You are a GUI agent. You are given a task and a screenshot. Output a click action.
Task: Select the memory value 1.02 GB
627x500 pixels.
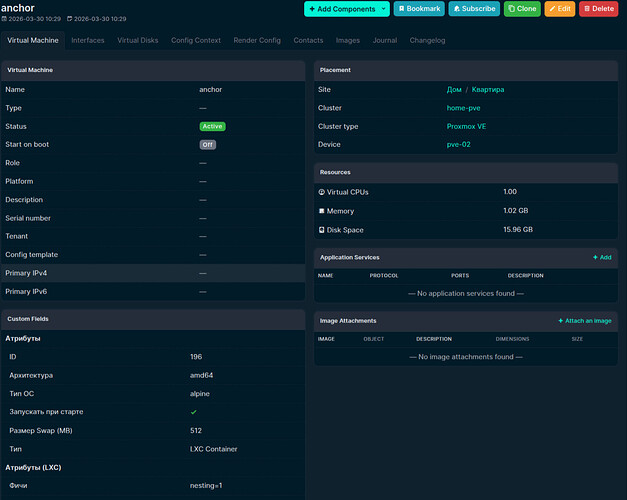click(515, 210)
